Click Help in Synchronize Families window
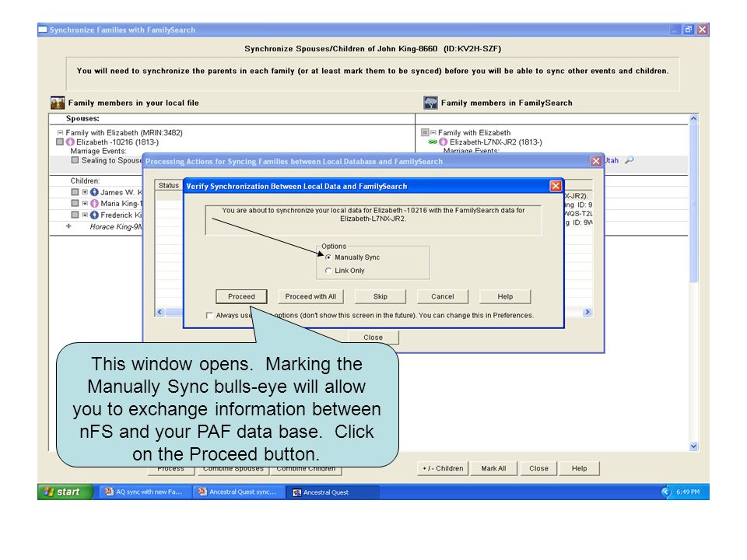This screenshot has height=560, width=747. (579, 468)
